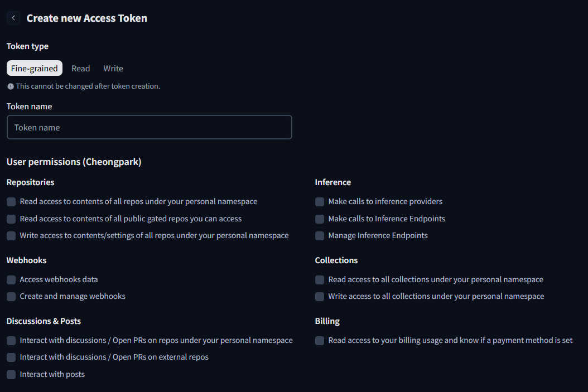Screen dimensions: 588x392
Task: Enable write access to contents/settings of repos
Action: pyautogui.click(x=11, y=236)
